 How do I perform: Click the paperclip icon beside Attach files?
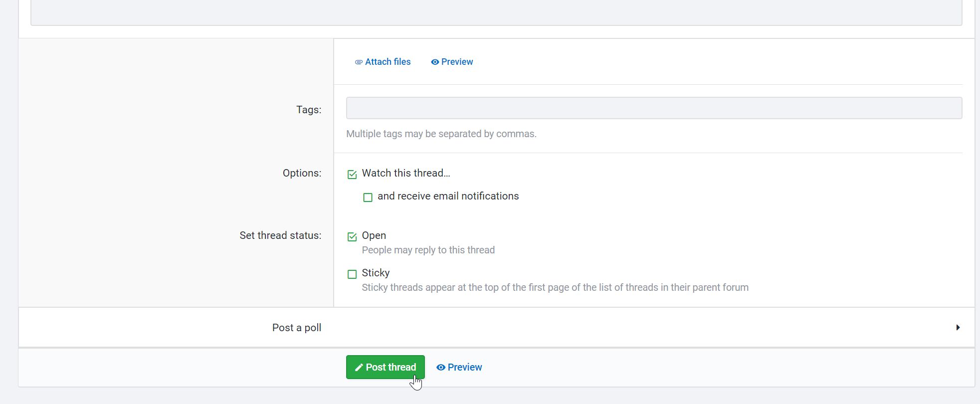click(x=359, y=62)
